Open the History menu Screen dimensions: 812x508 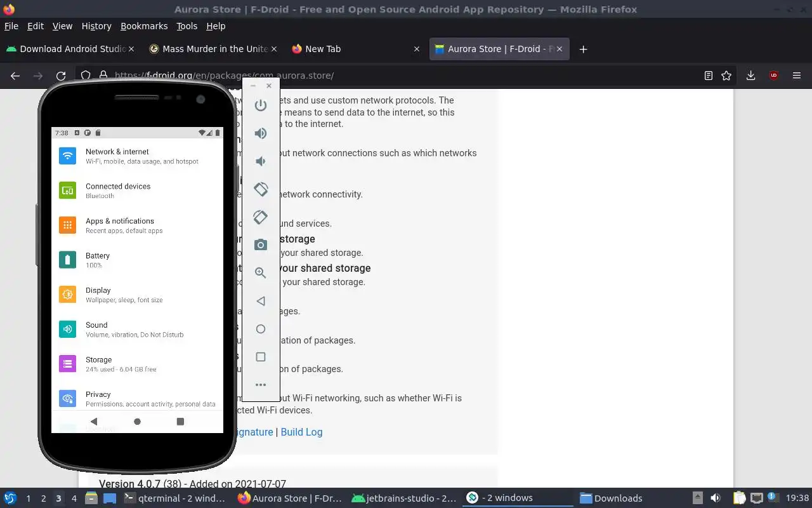[x=96, y=26]
